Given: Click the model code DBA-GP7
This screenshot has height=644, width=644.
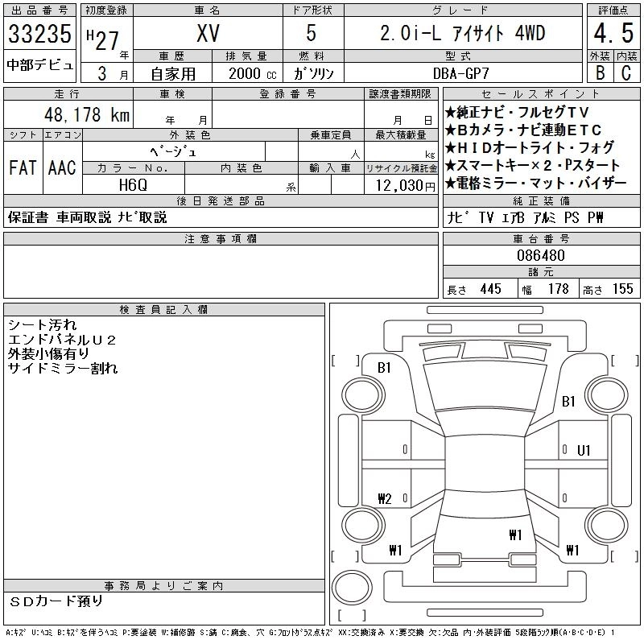Looking at the screenshot, I should 462,72.
